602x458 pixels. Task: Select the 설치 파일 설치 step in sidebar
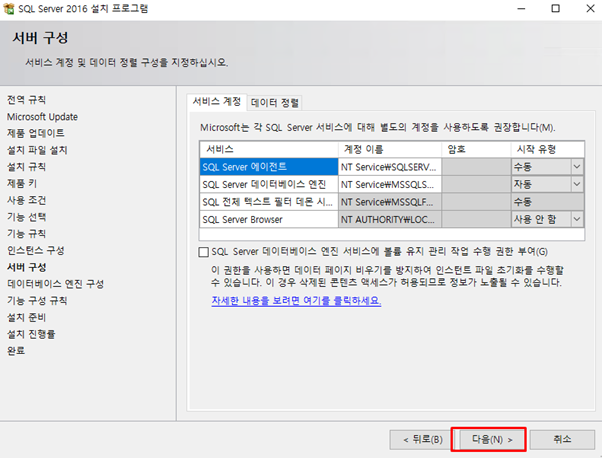tap(37, 150)
